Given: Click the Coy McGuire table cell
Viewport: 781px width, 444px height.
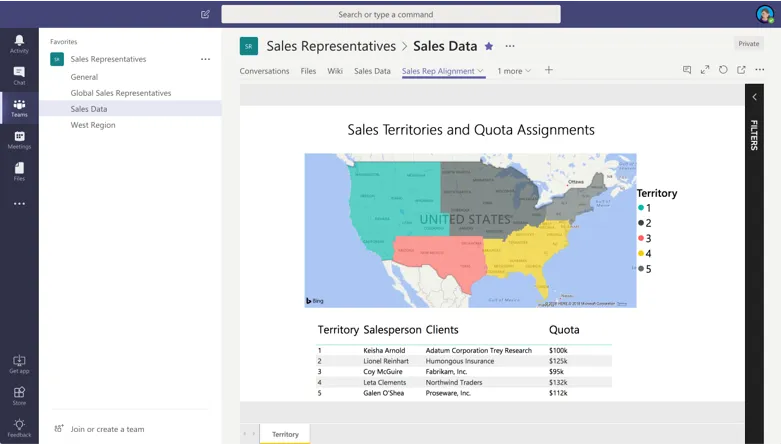Looking at the screenshot, I should pyautogui.click(x=383, y=372).
